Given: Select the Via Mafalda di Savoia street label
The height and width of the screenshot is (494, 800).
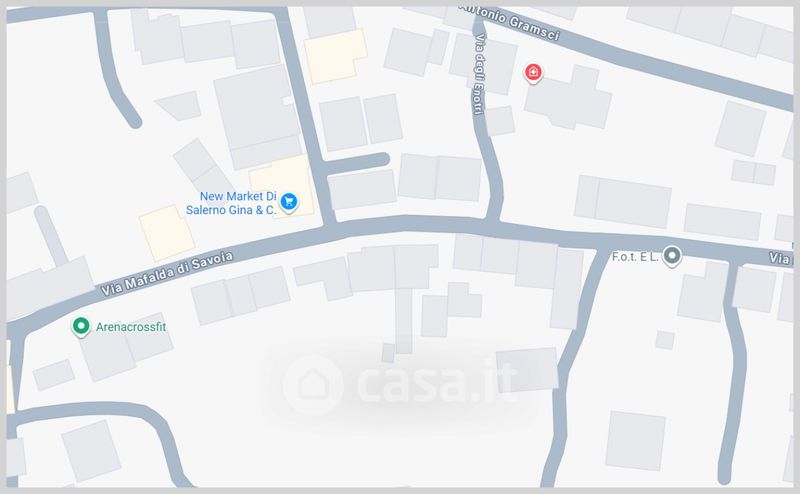Looking at the screenshot, I should tap(167, 274).
